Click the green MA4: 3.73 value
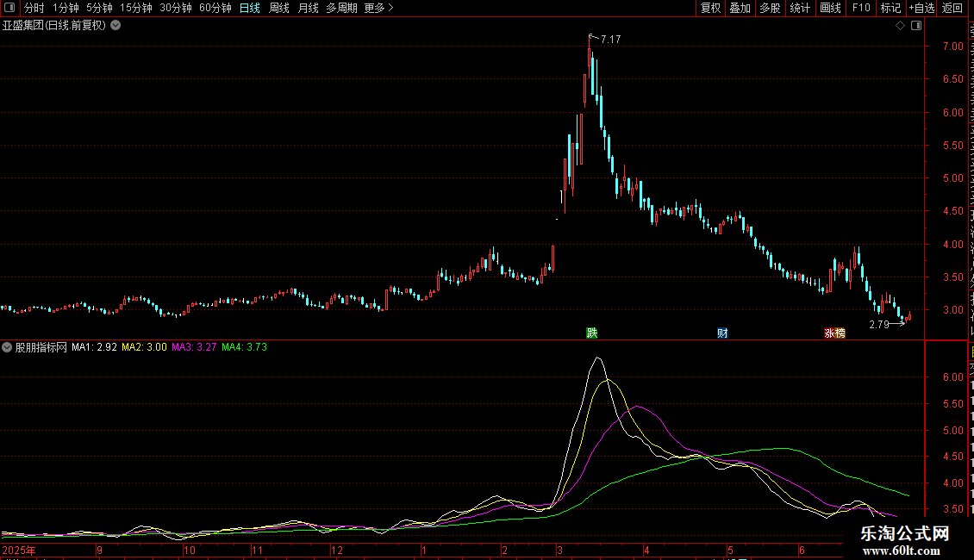Viewport: 974px width, 560px height. click(x=244, y=347)
